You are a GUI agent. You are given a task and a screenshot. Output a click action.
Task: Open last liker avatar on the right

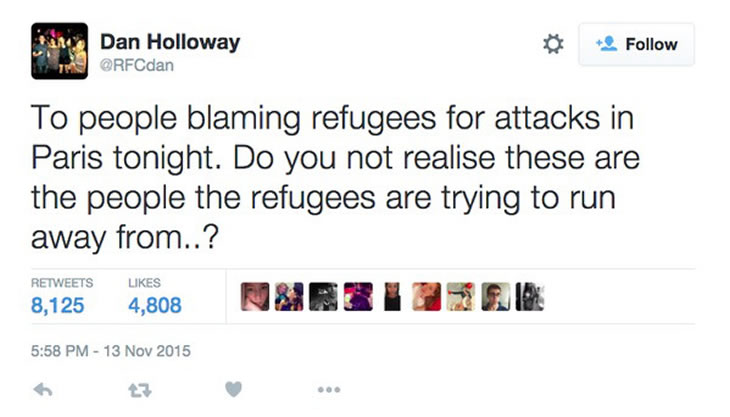click(x=529, y=296)
